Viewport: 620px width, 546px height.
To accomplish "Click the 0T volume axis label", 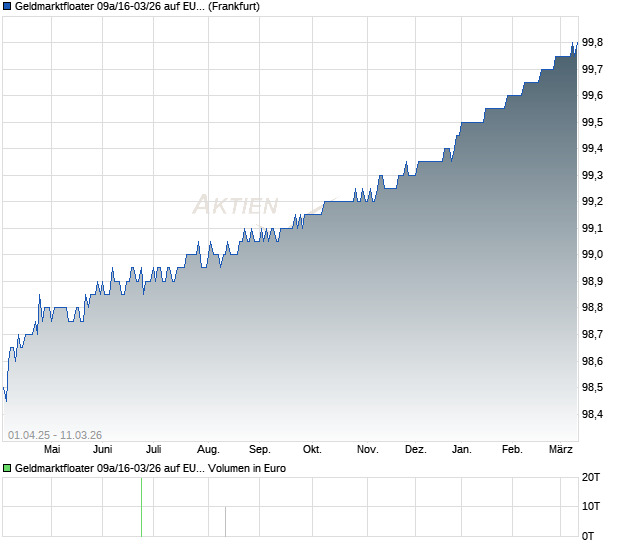I will coord(588,536).
